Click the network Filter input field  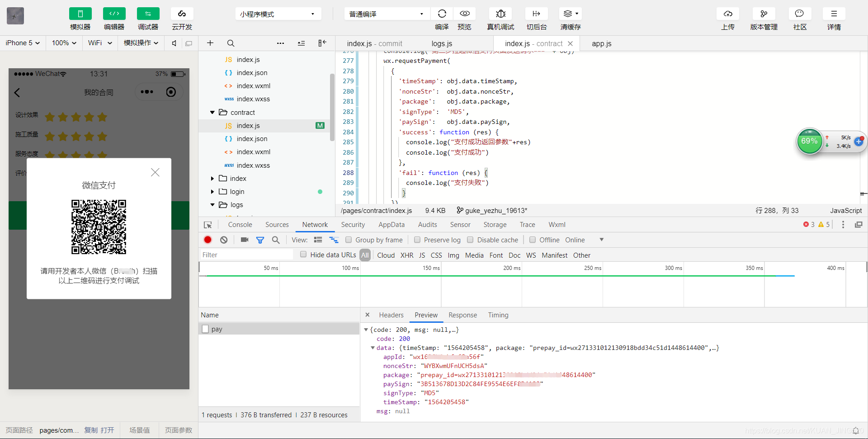tap(247, 255)
